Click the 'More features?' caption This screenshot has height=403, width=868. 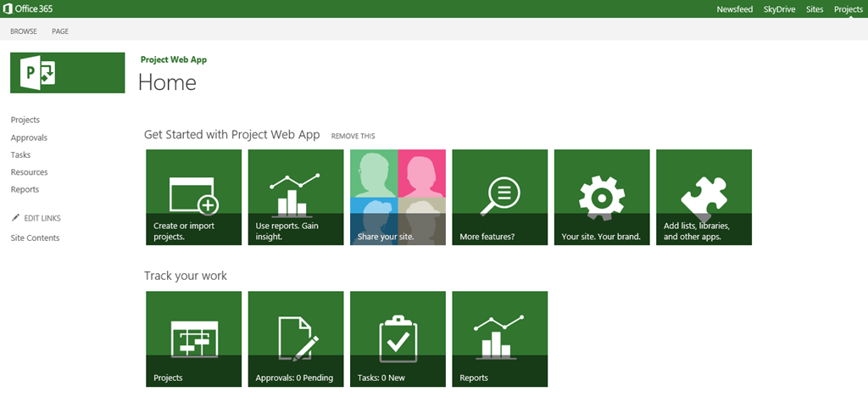[x=487, y=237]
